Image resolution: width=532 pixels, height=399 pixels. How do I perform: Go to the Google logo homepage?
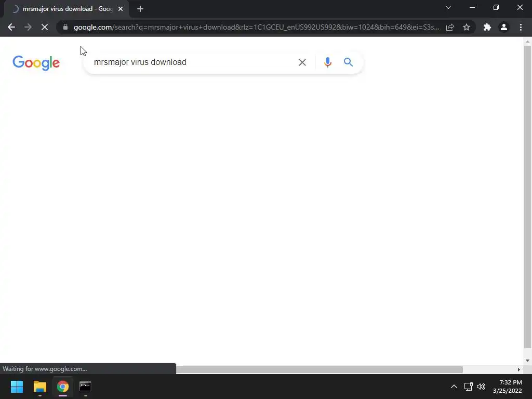(x=36, y=63)
